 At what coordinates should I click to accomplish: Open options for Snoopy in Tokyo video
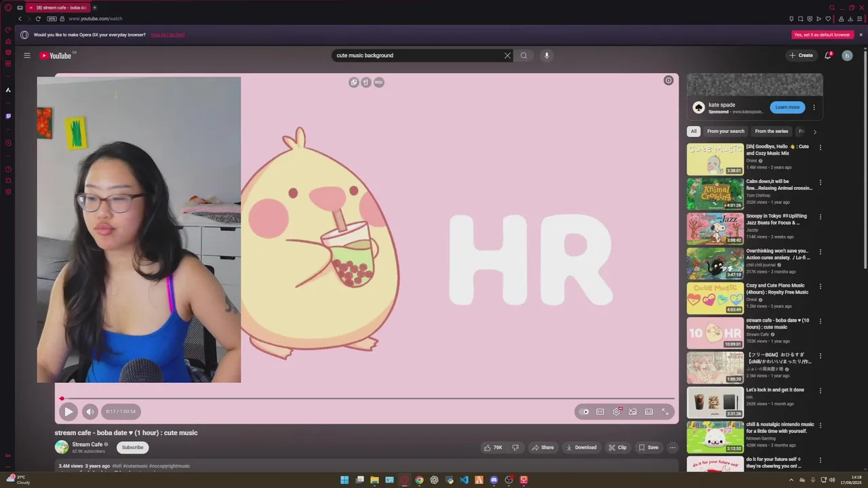coord(820,217)
